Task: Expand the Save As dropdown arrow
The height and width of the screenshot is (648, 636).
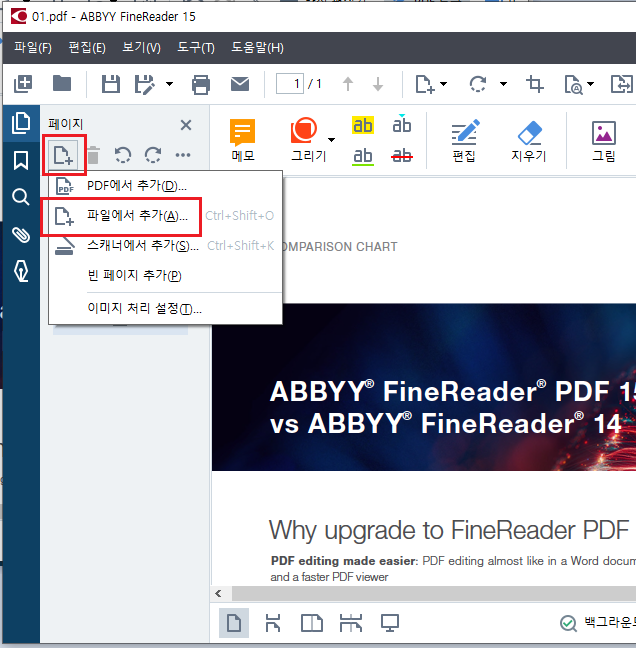Action: [x=169, y=84]
